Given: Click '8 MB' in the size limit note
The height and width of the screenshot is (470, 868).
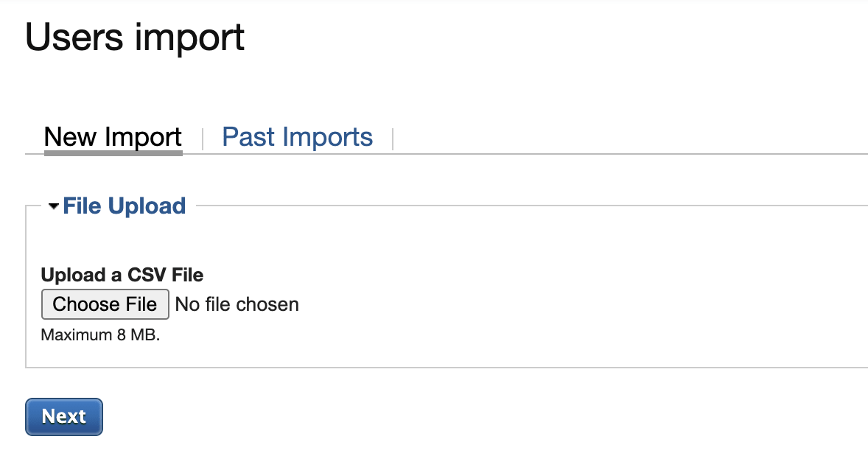Looking at the screenshot, I should (136, 334).
